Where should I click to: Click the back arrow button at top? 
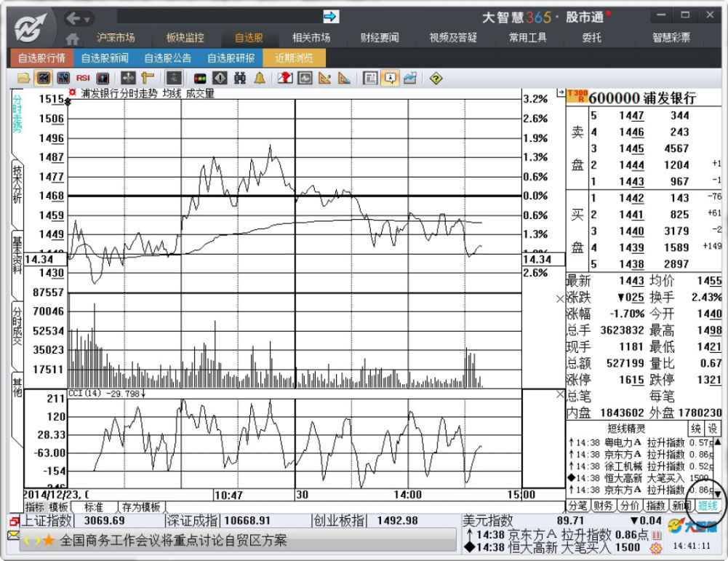tap(74, 18)
